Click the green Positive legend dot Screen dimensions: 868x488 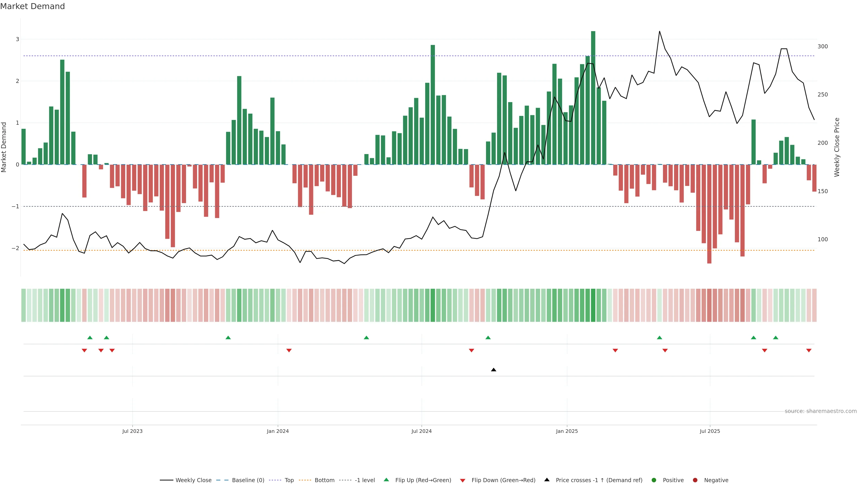click(x=654, y=480)
